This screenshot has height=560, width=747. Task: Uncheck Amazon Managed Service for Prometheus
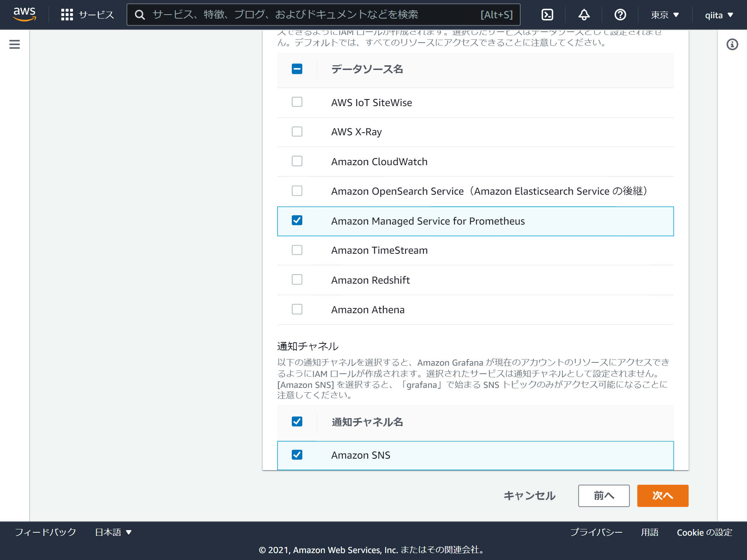tap(297, 221)
